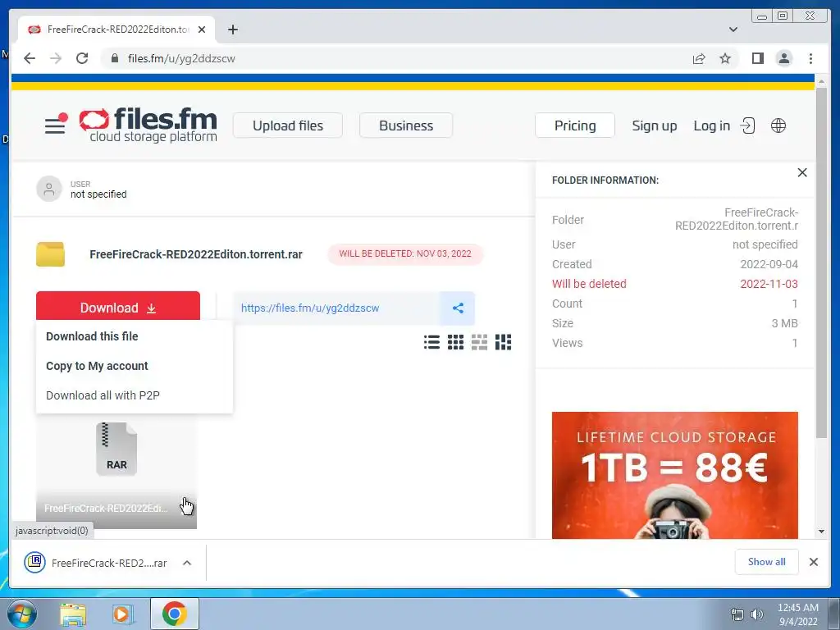
Task: Expand download item options chevron
Action: click(187, 563)
